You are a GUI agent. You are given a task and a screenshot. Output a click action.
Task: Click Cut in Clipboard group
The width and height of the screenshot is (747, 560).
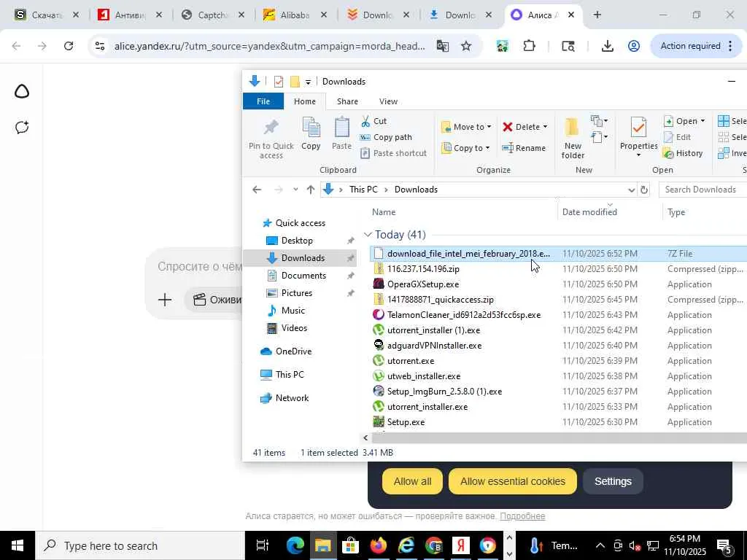[374, 121]
